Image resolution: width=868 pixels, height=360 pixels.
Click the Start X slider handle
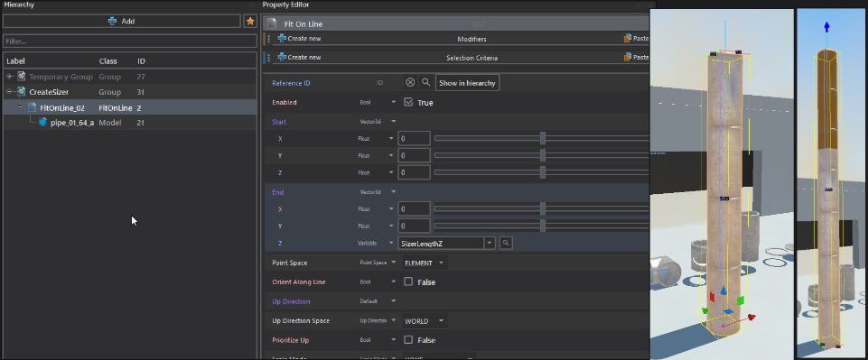[543, 138]
